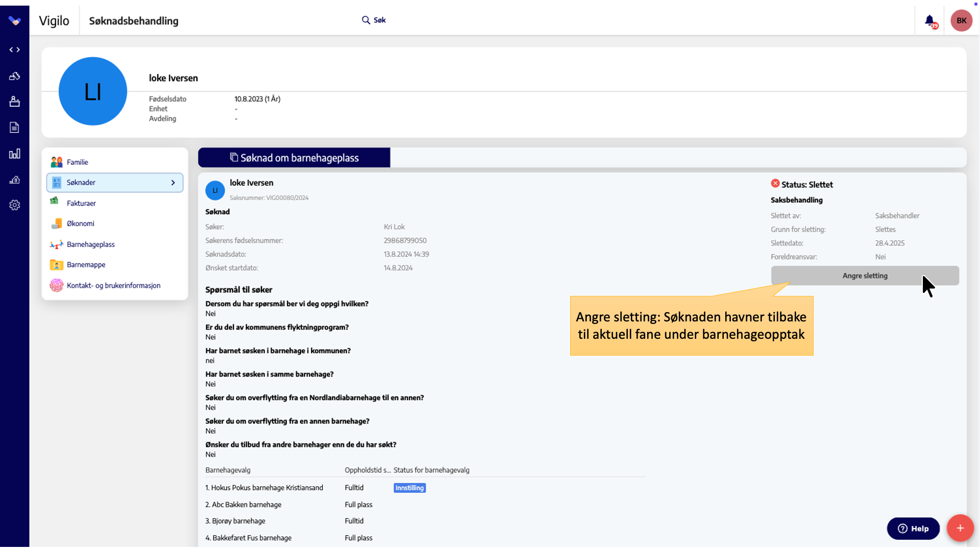Click the red plus add button

(960, 528)
